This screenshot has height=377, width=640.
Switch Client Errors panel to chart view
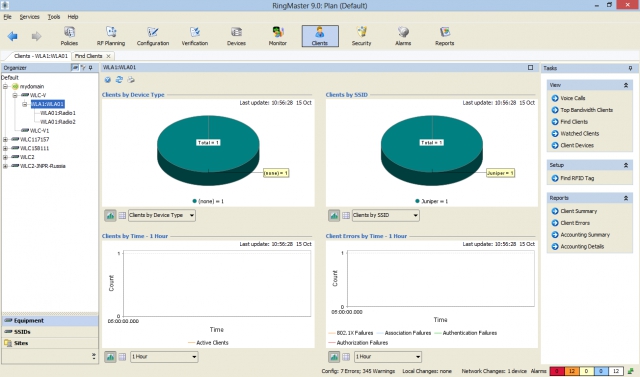click(334, 357)
